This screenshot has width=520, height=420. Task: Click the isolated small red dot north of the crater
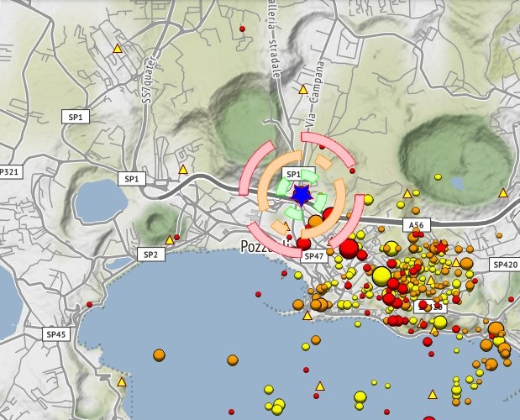(242, 29)
